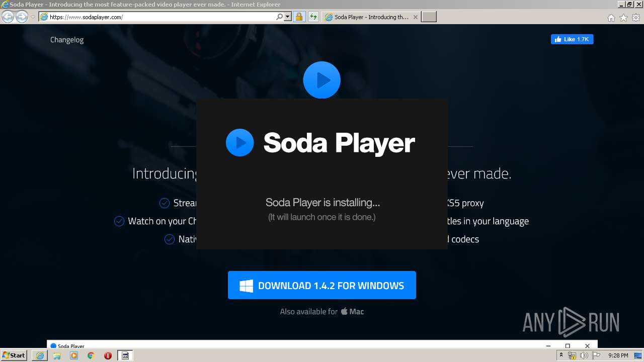
Task: Refresh the page with green arrows icon
Action: click(313, 17)
